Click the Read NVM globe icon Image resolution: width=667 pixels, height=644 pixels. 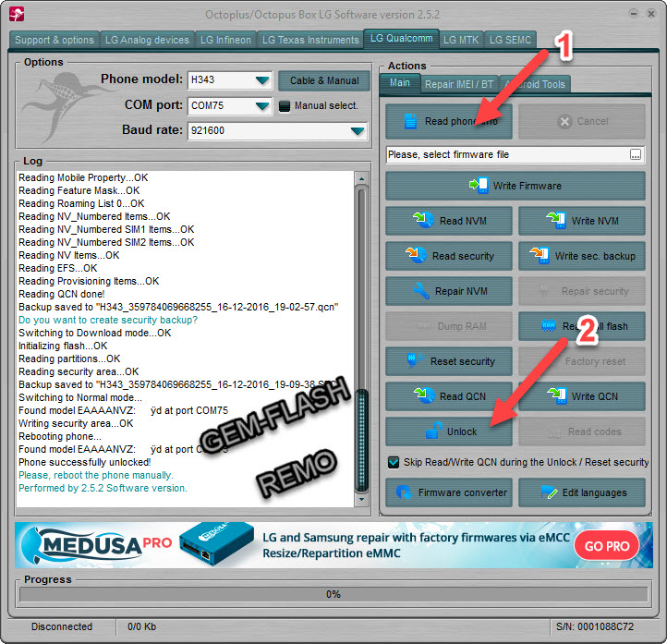click(424, 220)
